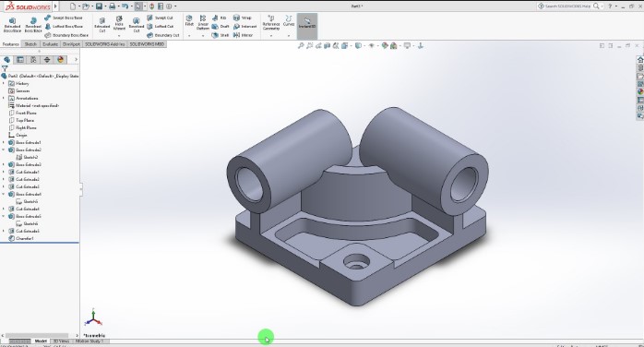644x347 pixels.
Task: Click the feature tree filter icon
Action: click(5, 68)
